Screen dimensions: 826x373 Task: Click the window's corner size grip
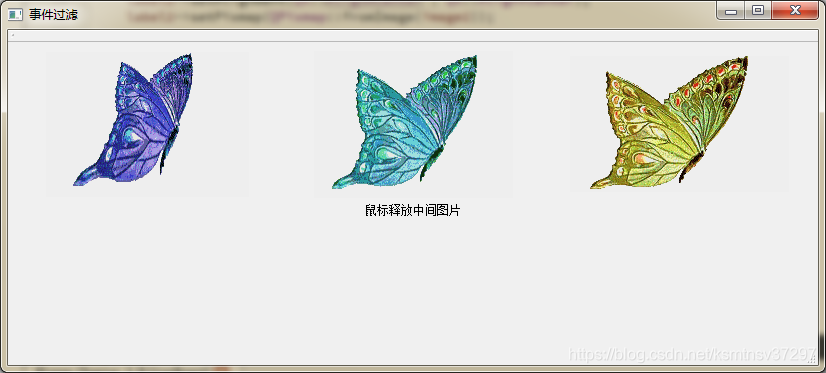813,358
